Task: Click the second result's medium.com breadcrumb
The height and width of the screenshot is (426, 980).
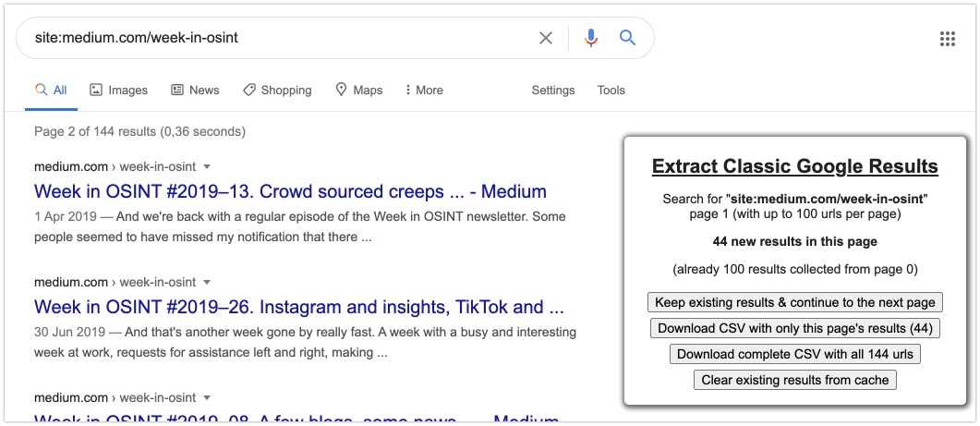Action: [71, 282]
